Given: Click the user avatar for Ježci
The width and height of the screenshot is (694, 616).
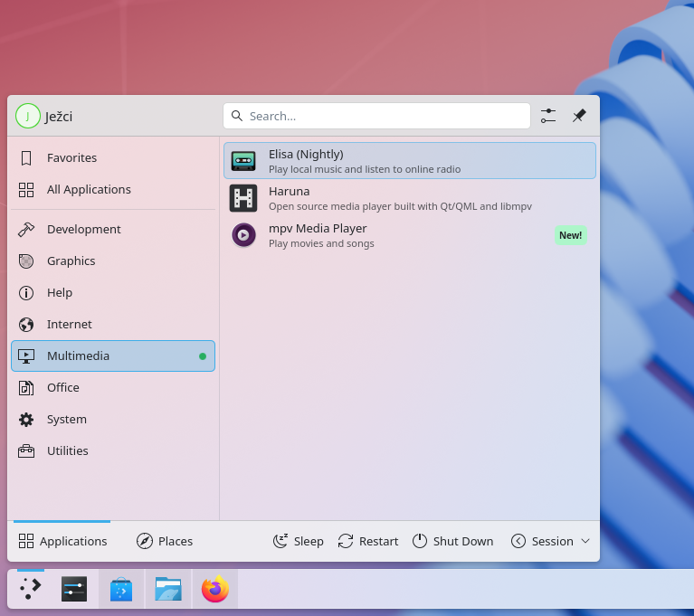Looking at the screenshot, I should pos(28,116).
